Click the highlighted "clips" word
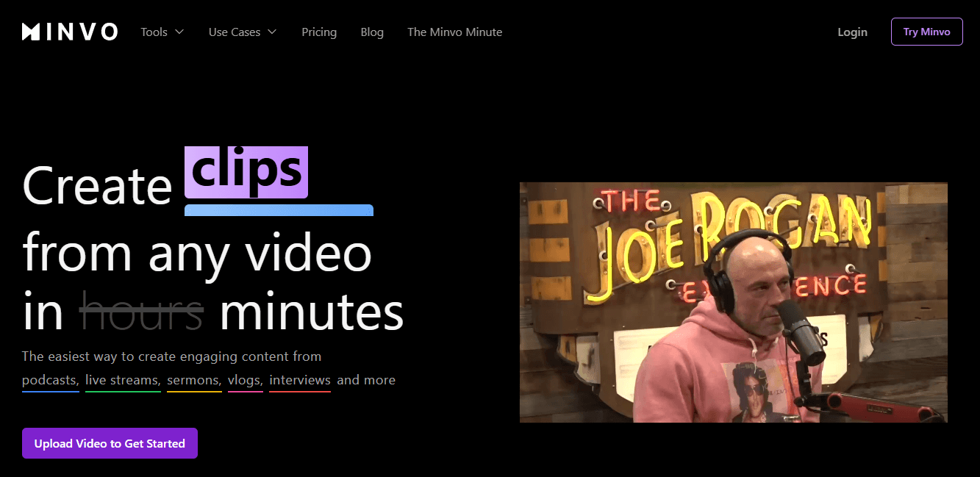980x477 pixels. (x=246, y=172)
